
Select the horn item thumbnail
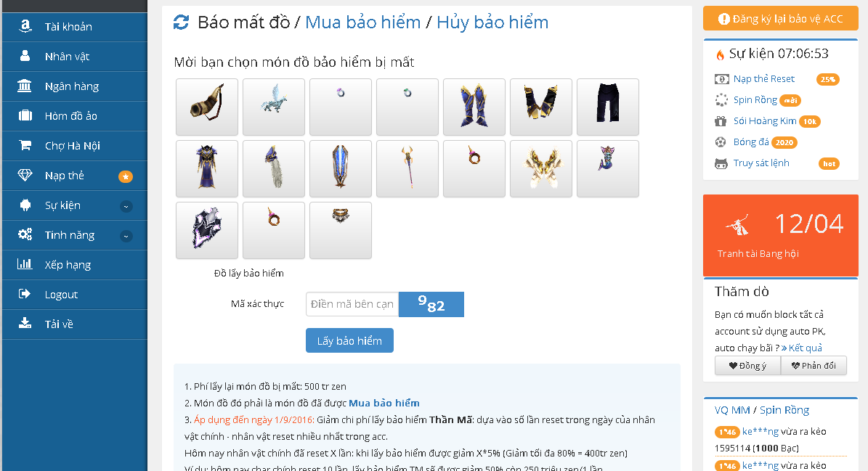pos(207,107)
